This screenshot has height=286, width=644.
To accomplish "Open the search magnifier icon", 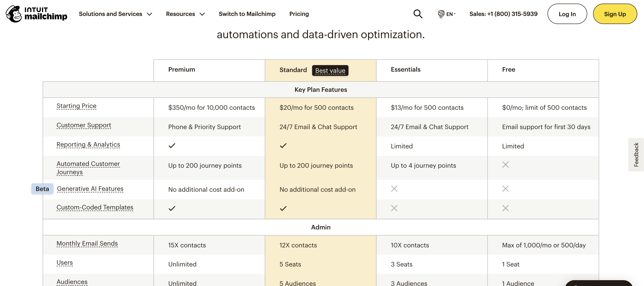I will coord(418,14).
